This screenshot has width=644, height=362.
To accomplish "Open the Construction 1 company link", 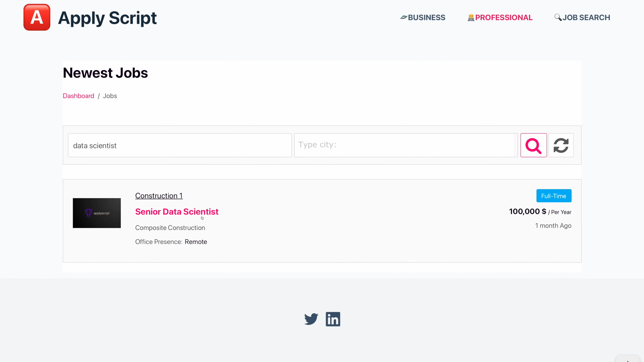I will 159,196.
